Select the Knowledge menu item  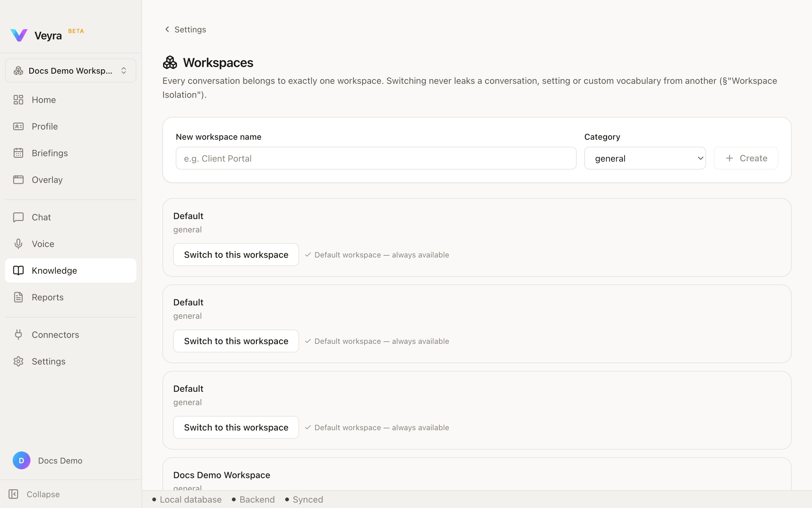[71, 271]
